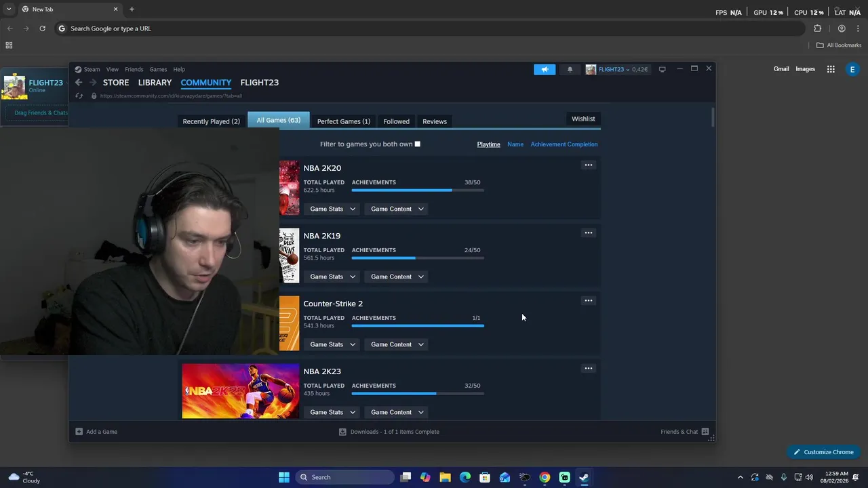Expand Game Content for NBA 2K20
Image resolution: width=868 pixels, height=488 pixels.
397,209
